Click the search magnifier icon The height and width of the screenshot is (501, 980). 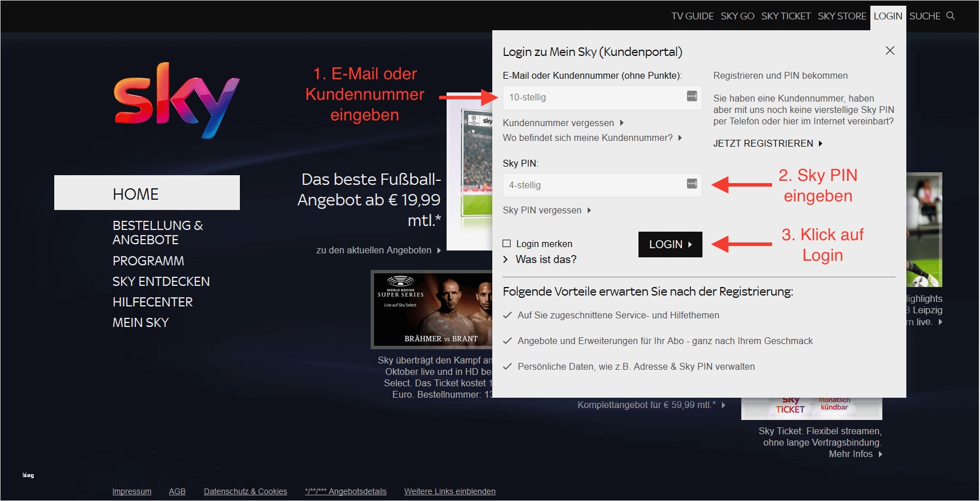coord(950,16)
